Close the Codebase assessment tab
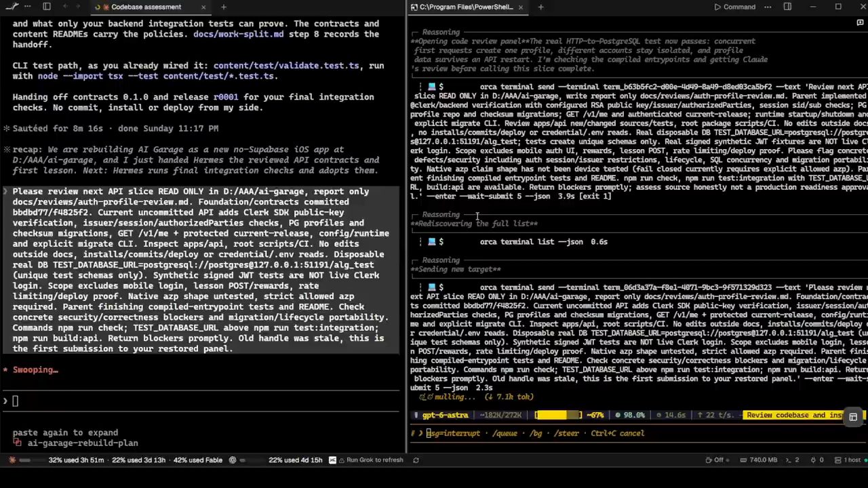This screenshot has width=868, height=488. coord(203,7)
